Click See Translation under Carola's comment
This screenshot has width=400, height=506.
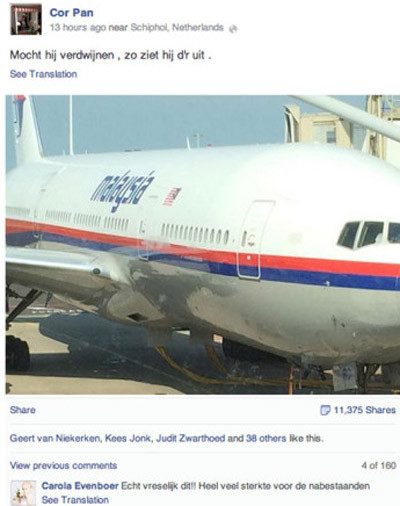(x=75, y=500)
